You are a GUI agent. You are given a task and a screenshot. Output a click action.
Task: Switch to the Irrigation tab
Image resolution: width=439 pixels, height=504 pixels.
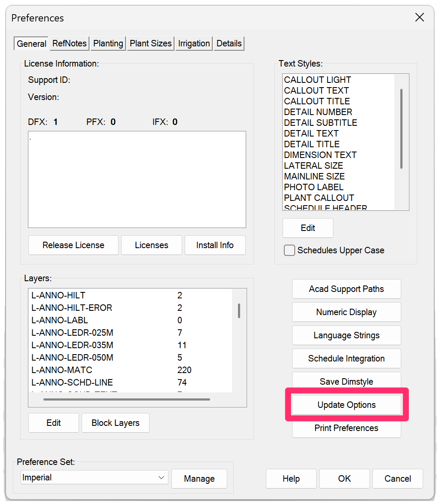[194, 43]
